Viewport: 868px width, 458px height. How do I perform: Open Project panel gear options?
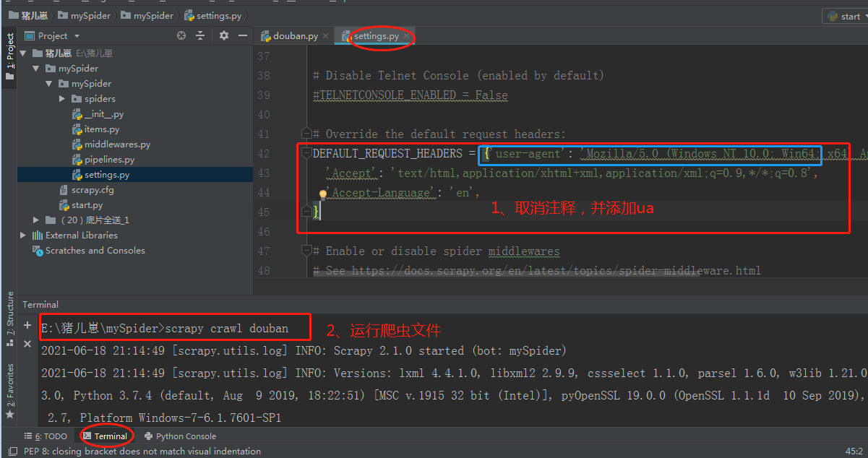(224, 35)
